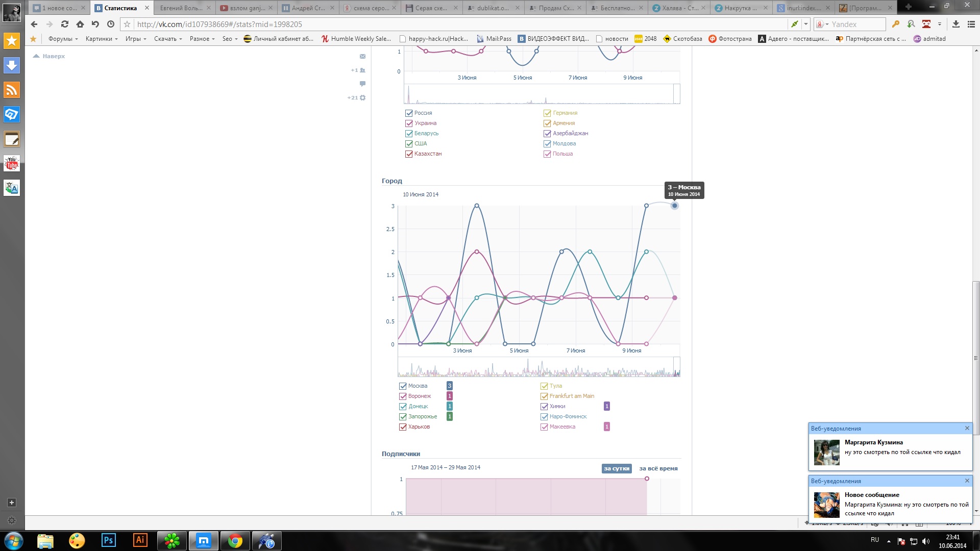The image size is (980, 551).
Task: Switch to the Накрутка browser tab
Action: (740, 8)
